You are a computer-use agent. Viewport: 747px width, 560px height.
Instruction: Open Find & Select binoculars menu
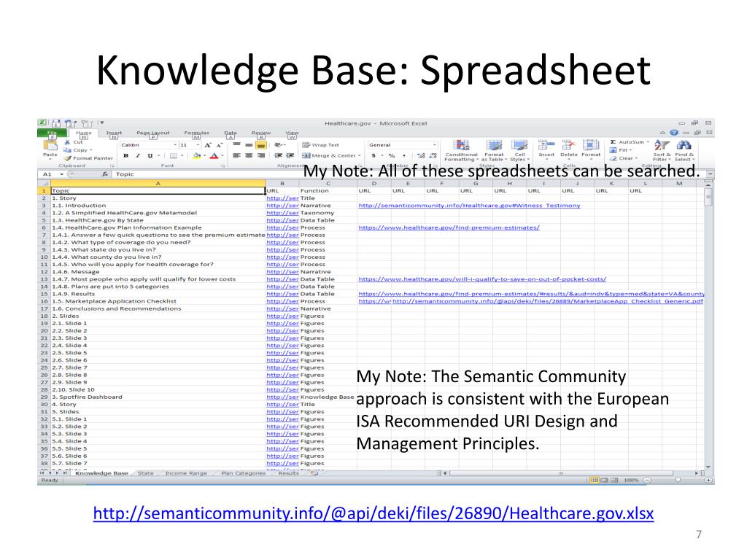(684, 150)
